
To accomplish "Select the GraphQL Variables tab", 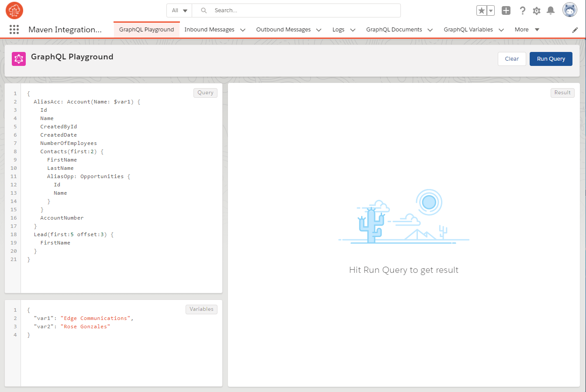I will click(469, 29).
